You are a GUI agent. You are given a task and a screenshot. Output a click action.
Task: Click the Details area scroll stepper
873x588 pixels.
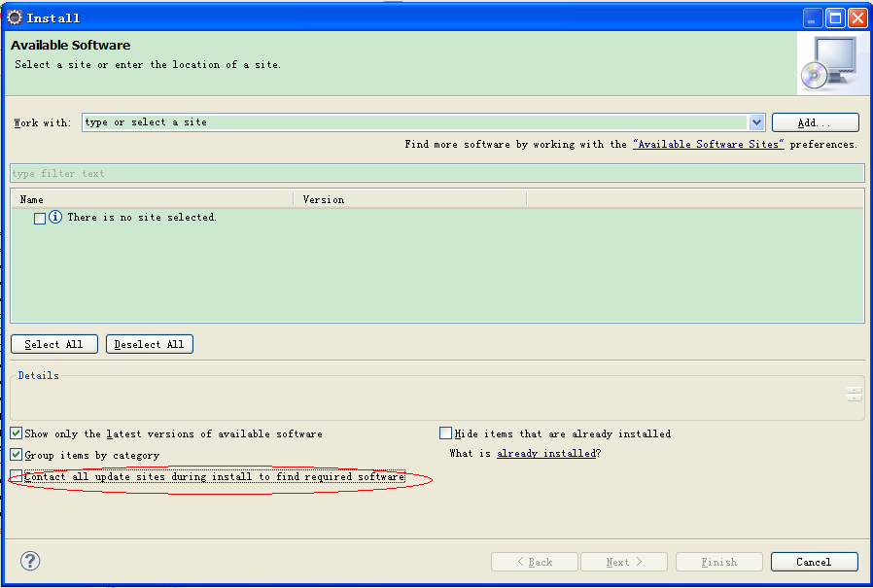(x=855, y=394)
